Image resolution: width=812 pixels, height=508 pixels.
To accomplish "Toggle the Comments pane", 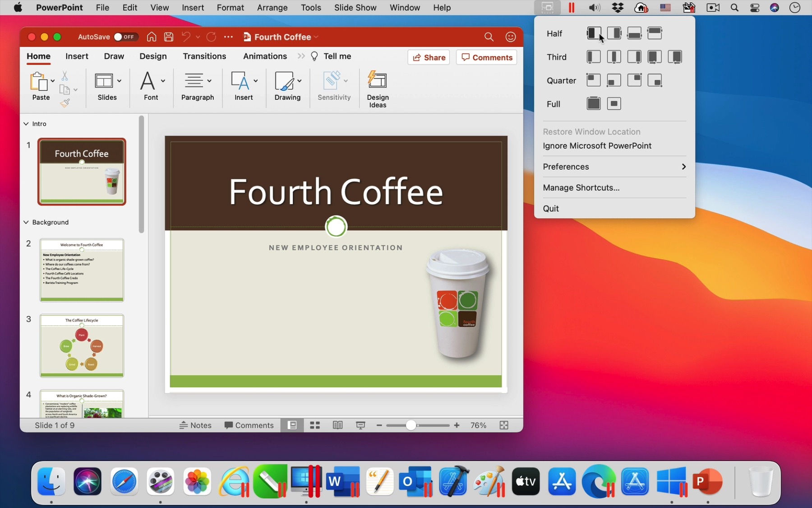I will coord(249,425).
